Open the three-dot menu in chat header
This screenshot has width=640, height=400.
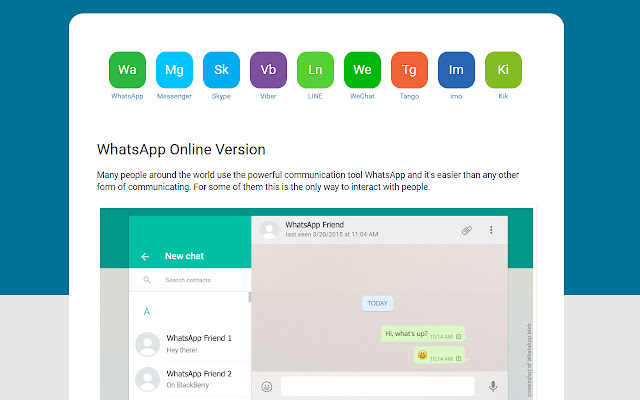491,230
